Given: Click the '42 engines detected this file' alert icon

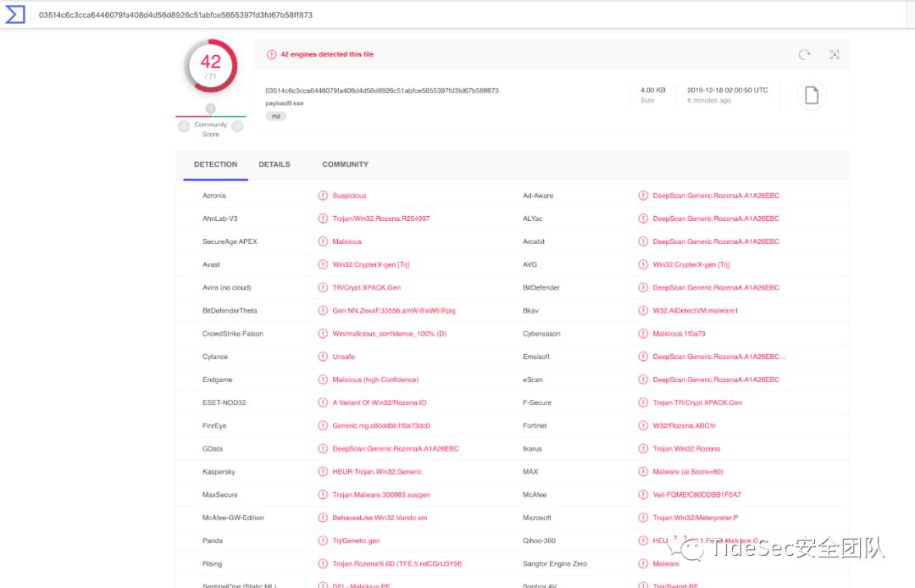Looking at the screenshot, I should click(x=271, y=54).
